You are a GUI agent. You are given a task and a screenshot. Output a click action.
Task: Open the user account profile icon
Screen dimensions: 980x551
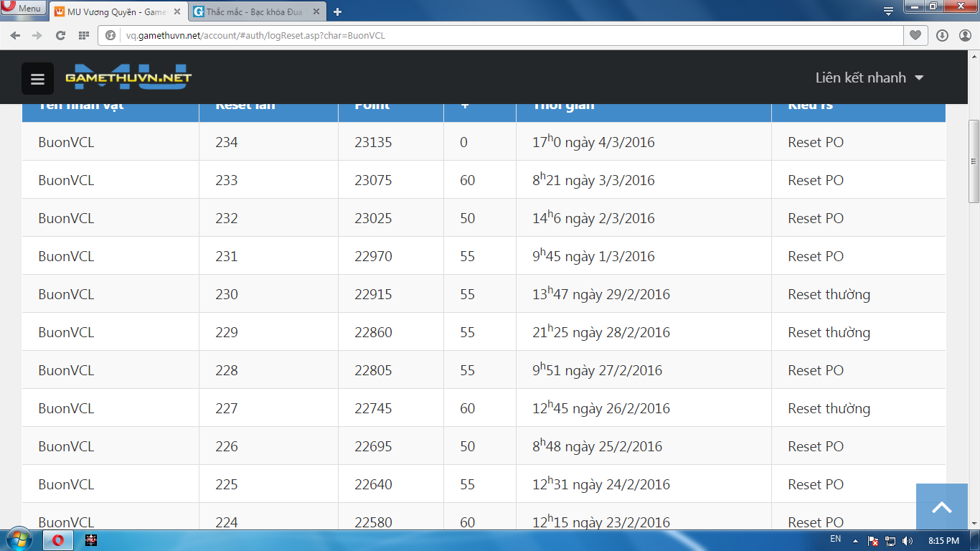(964, 35)
